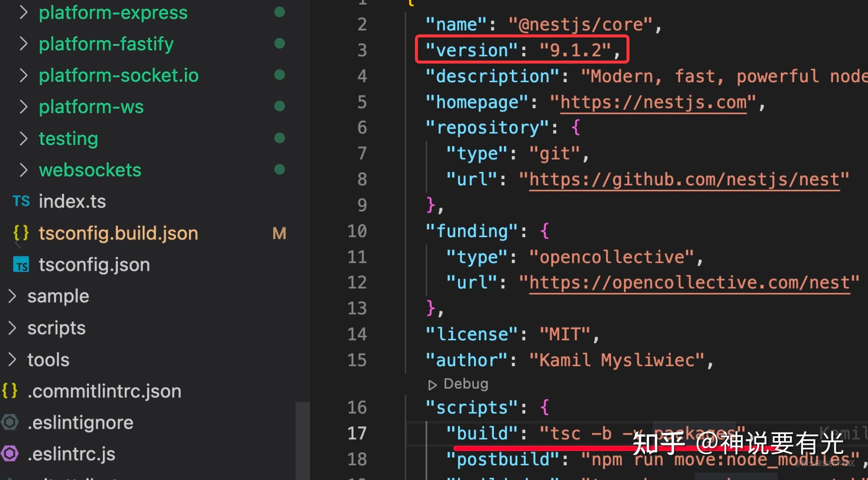Click line number 17 in the gutter
The image size is (868, 480).
pyautogui.click(x=358, y=433)
